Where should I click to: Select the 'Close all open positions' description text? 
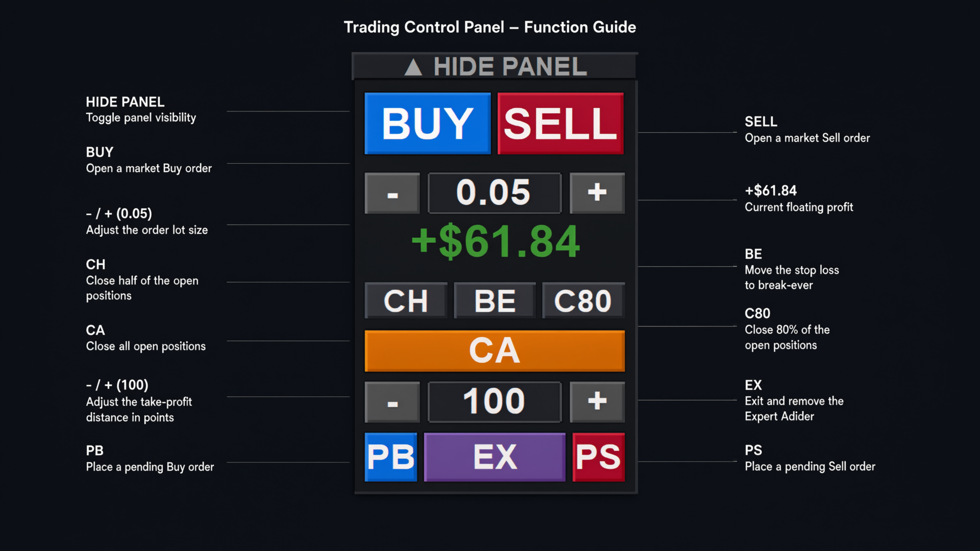click(146, 346)
